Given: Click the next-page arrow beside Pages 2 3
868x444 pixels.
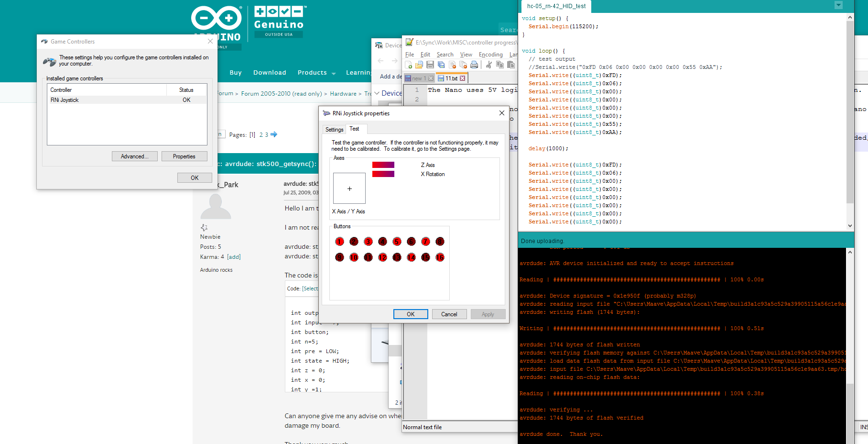Looking at the screenshot, I should (x=274, y=134).
